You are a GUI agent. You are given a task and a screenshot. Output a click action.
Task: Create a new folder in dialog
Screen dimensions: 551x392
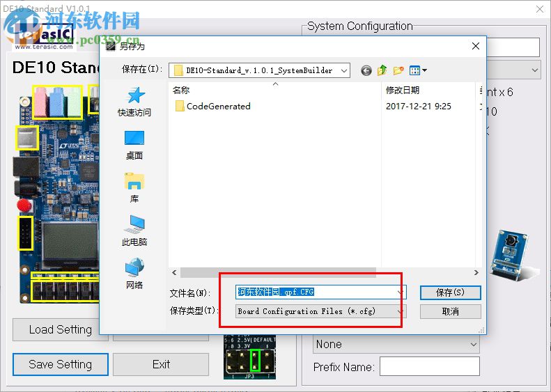[x=398, y=70]
